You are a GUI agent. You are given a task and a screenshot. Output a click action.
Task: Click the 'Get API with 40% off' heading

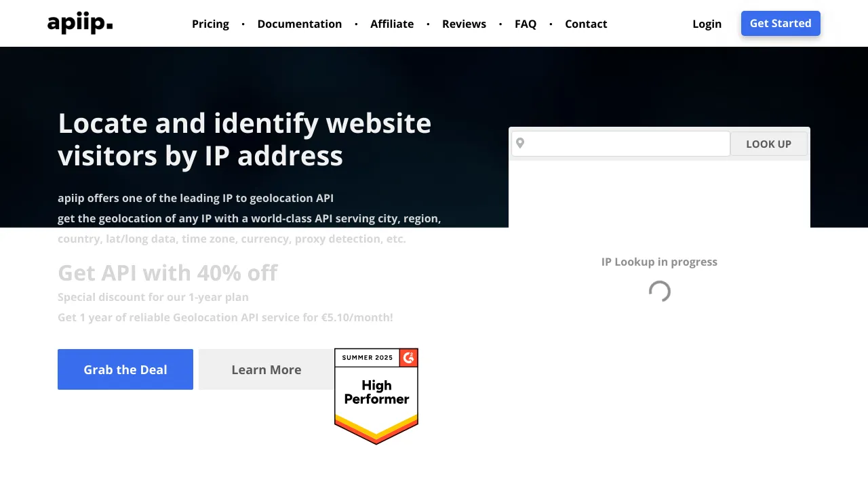pyautogui.click(x=167, y=272)
